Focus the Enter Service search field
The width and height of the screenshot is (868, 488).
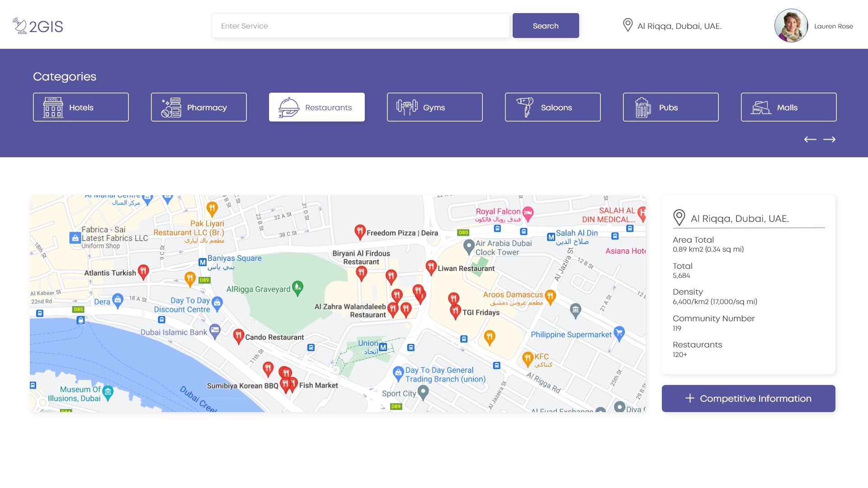coord(361,26)
